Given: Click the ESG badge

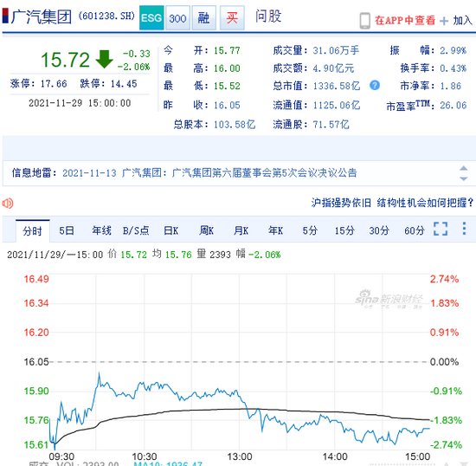Looking at the screenshot, I should pos(151,17).
